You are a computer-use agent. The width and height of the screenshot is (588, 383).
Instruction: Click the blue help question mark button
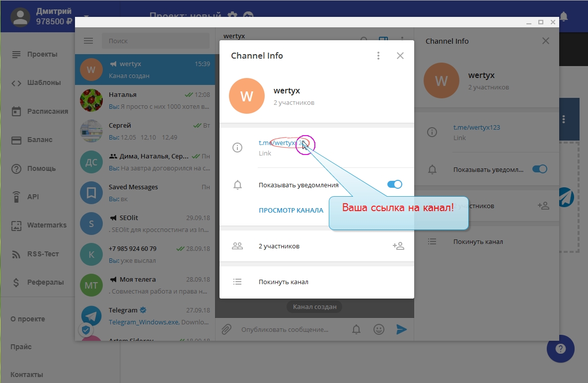pos(560,349)
